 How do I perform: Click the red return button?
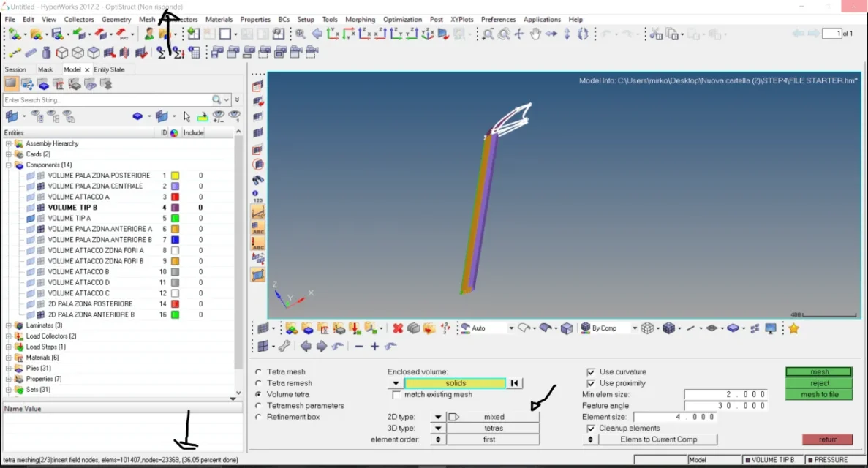[827, 439]
